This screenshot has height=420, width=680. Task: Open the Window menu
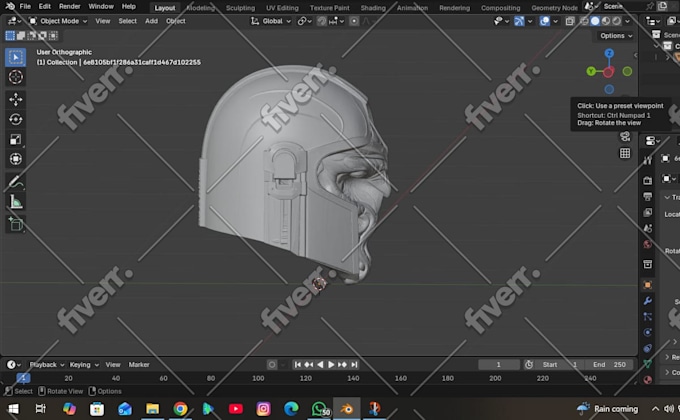click(x=101, y=7)
